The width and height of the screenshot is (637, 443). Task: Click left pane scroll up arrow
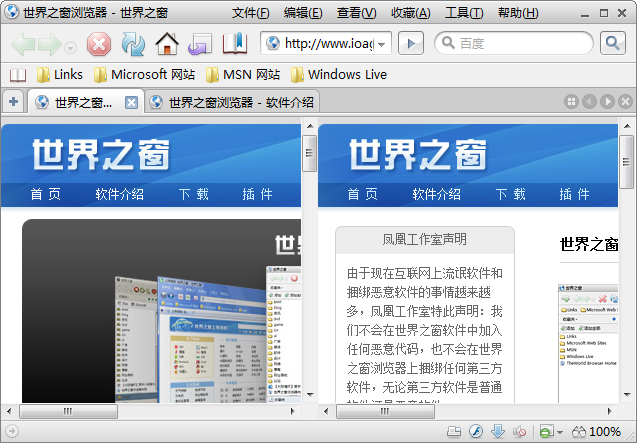coord(310,126)
